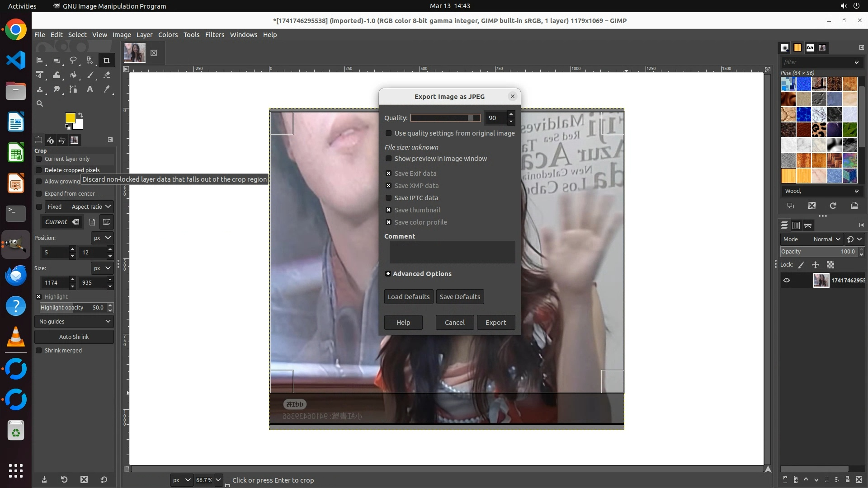Click the Export button

495,323
